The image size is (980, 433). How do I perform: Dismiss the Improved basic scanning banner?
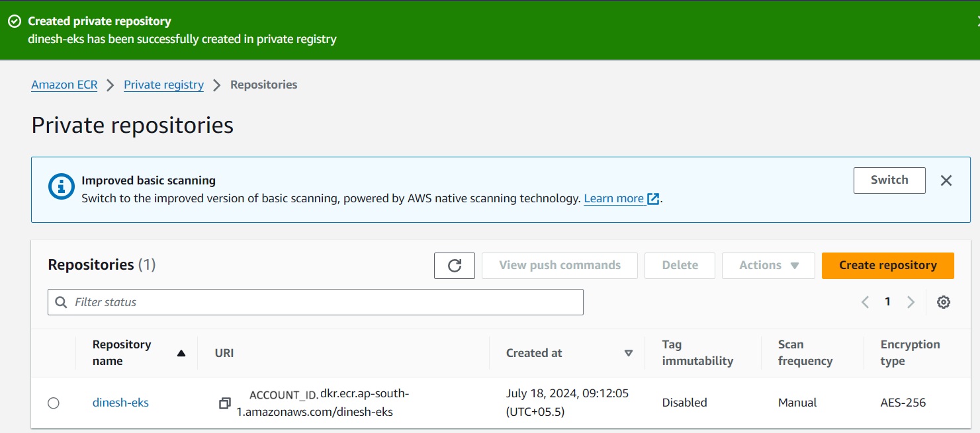(x=946, y=180)
